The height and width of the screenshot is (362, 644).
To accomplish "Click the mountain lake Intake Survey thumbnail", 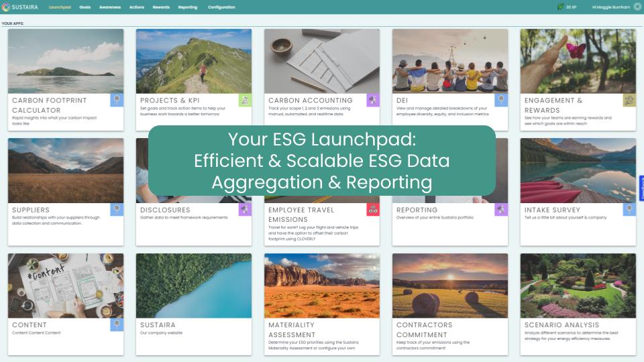I will click(x=578, y=171).
